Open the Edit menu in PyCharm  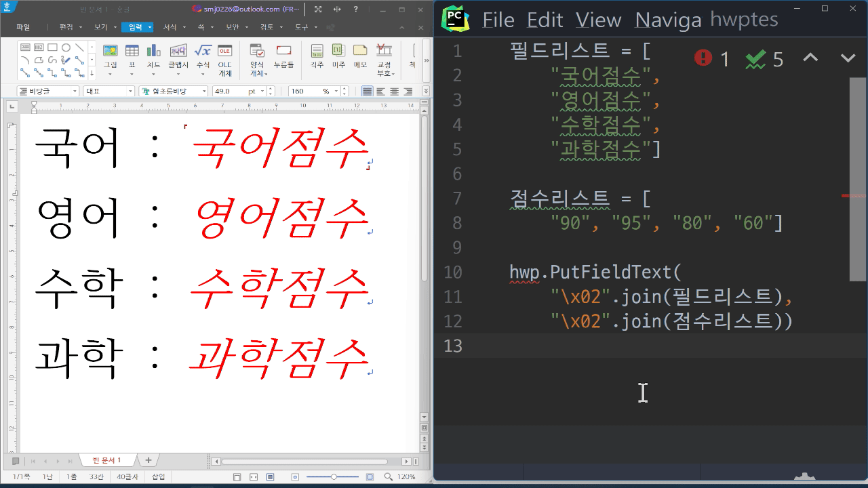545,20
